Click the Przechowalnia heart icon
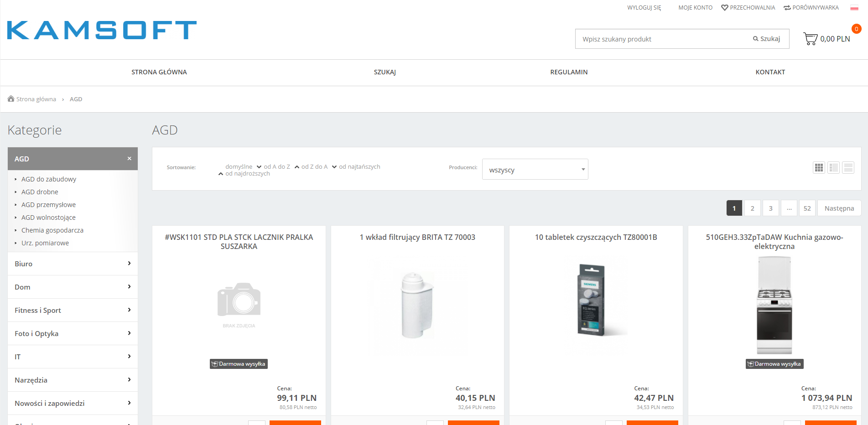This screenshot has width=868, height=425. pyautogui.click(x=724, y=8)
